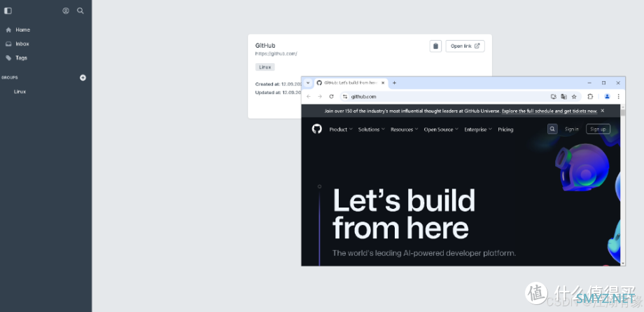Reload the github.com page
This screenshot has width=644, height=312.
click(331, 97)
